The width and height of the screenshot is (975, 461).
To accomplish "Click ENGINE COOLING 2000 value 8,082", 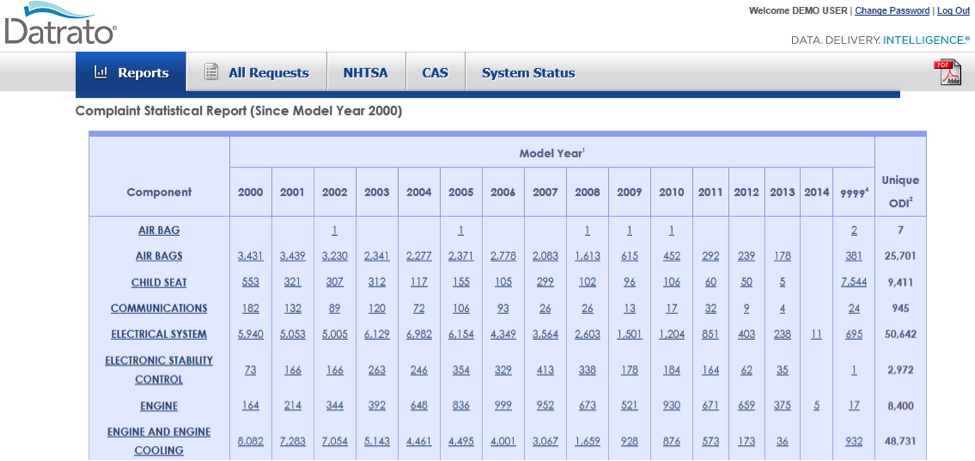I will 251,441.
